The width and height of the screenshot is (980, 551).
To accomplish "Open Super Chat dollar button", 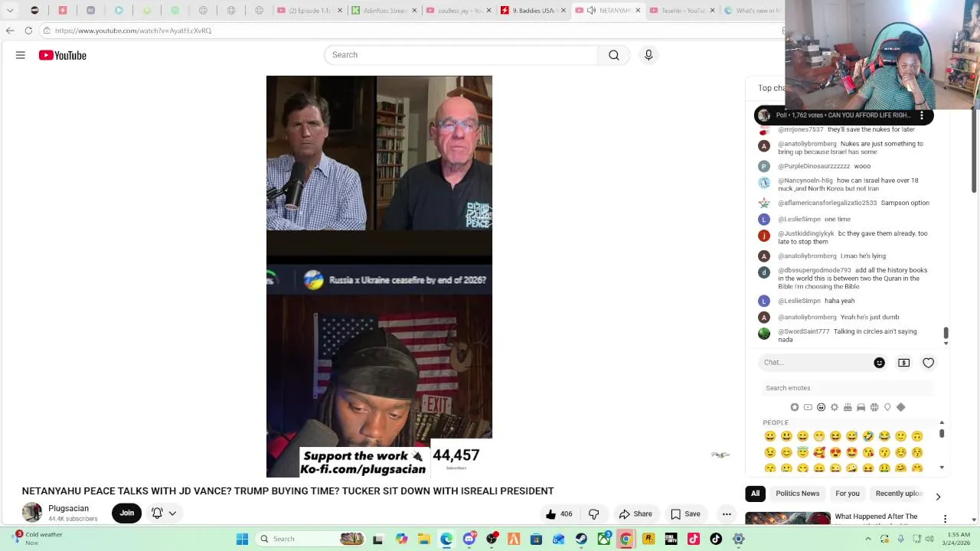I will 903,363.
